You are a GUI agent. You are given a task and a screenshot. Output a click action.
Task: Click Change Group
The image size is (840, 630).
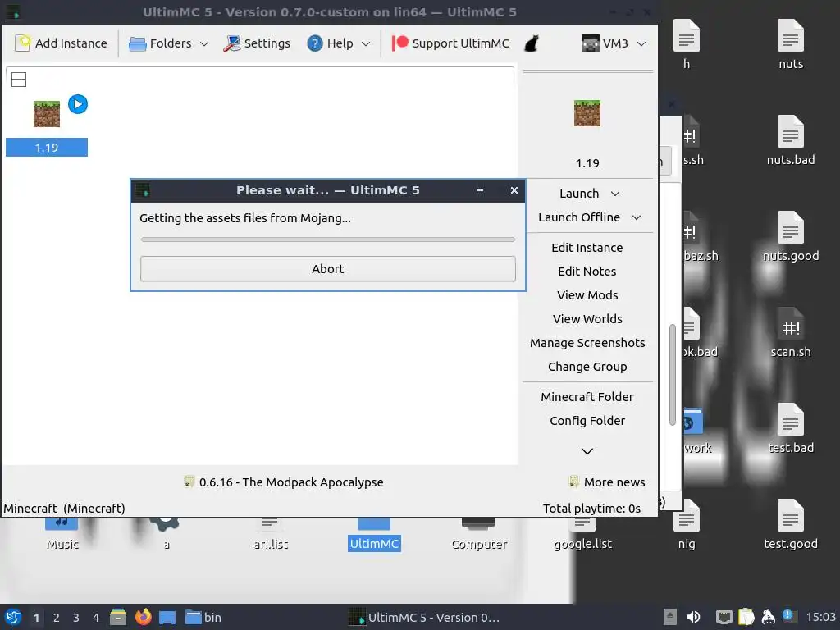[x=587, y=367]
